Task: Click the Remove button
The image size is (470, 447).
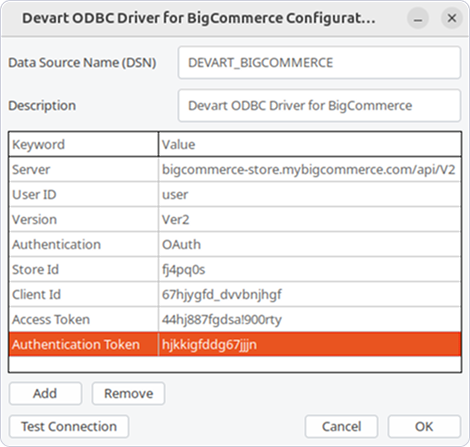Action: click(128, 394)
